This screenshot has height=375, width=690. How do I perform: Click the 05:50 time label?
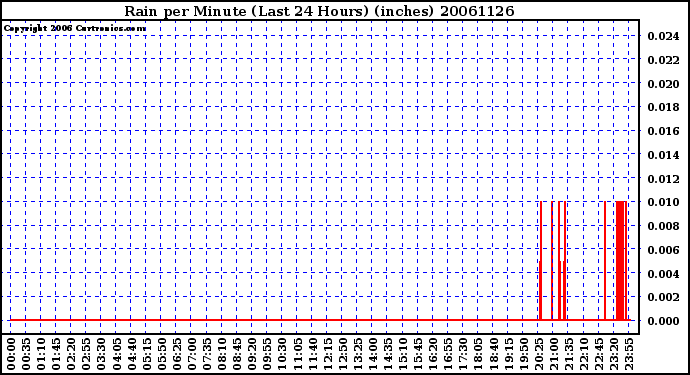coord(161,354)
